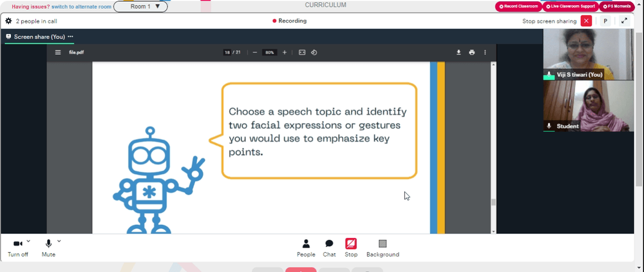Click the Student video thumbnail
This screenshot has height=272, width=644.
click(x=588, y=106)
